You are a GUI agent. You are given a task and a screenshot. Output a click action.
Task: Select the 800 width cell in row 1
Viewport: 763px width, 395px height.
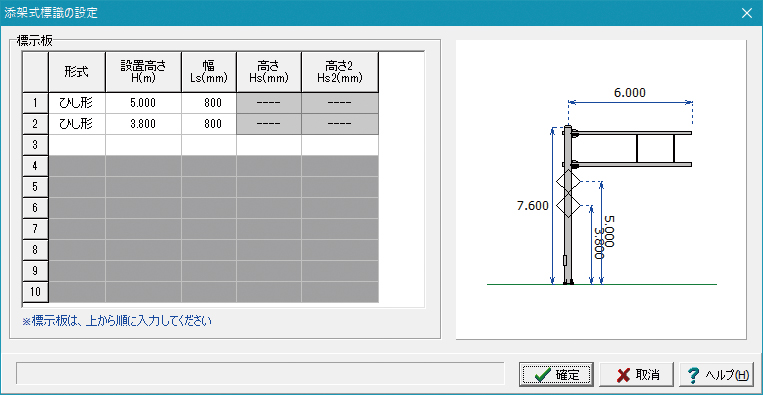coord(209,103)
